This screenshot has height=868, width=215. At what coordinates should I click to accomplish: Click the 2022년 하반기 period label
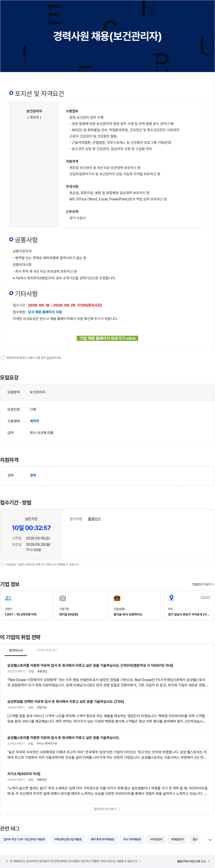(16, 671)
